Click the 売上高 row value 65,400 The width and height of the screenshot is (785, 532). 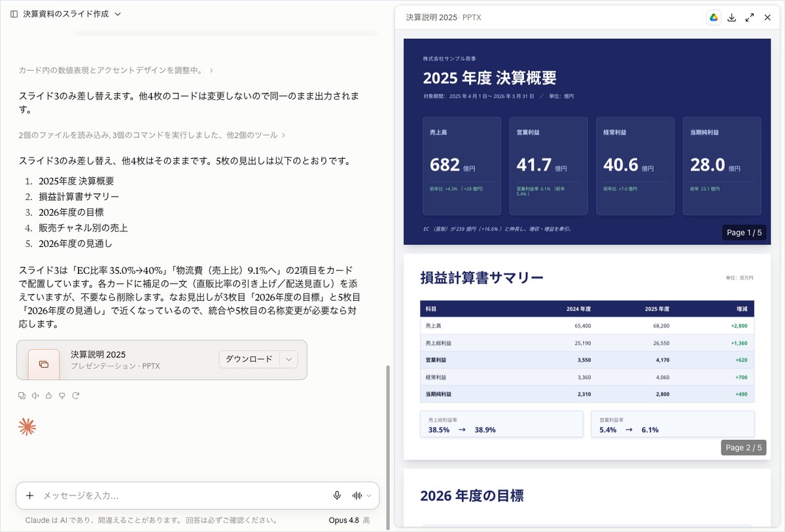click(583, 325)
